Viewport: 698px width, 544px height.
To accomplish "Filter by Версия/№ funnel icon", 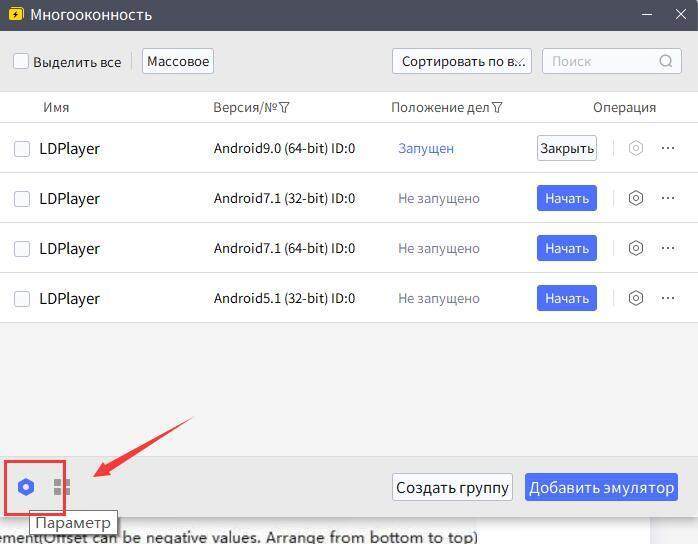I will tap(284, 107).
